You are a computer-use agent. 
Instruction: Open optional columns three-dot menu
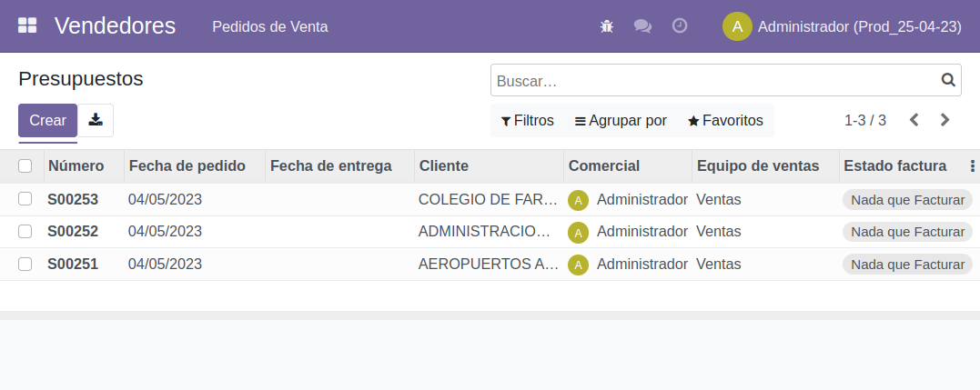pyautogui.click(x=972, y=166)
